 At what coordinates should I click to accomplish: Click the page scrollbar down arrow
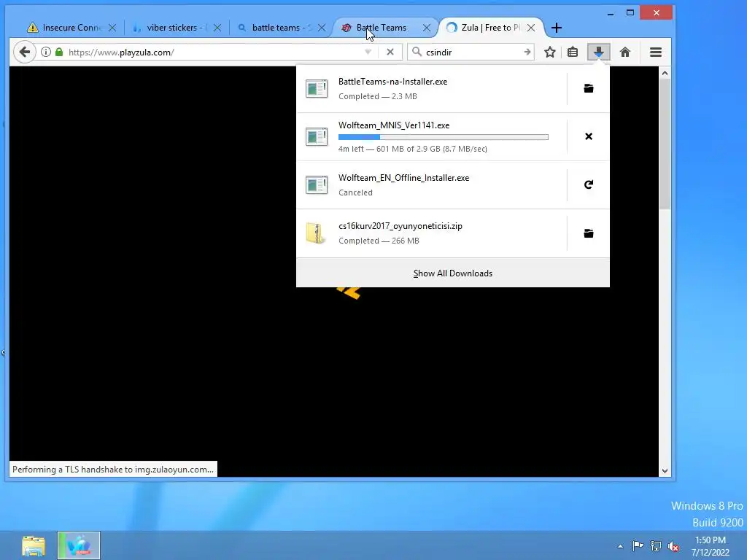coord(665,471)
